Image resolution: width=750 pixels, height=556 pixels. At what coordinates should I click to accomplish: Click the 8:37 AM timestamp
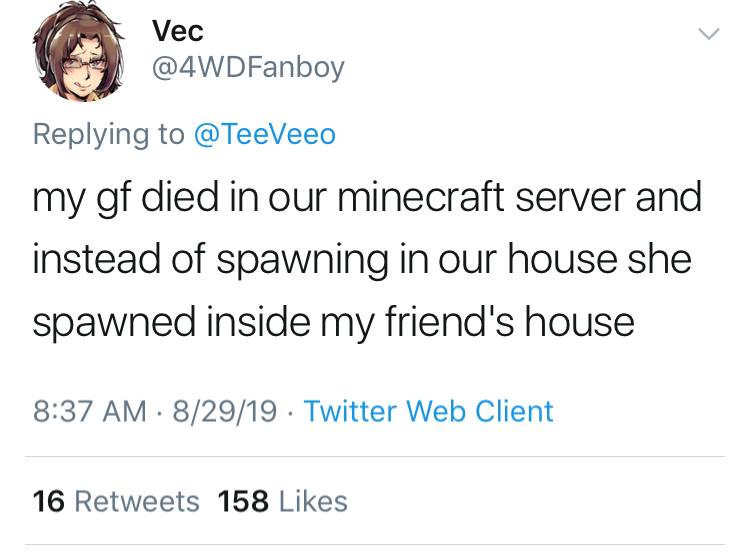pyautogui.click(x=89, y=411)
